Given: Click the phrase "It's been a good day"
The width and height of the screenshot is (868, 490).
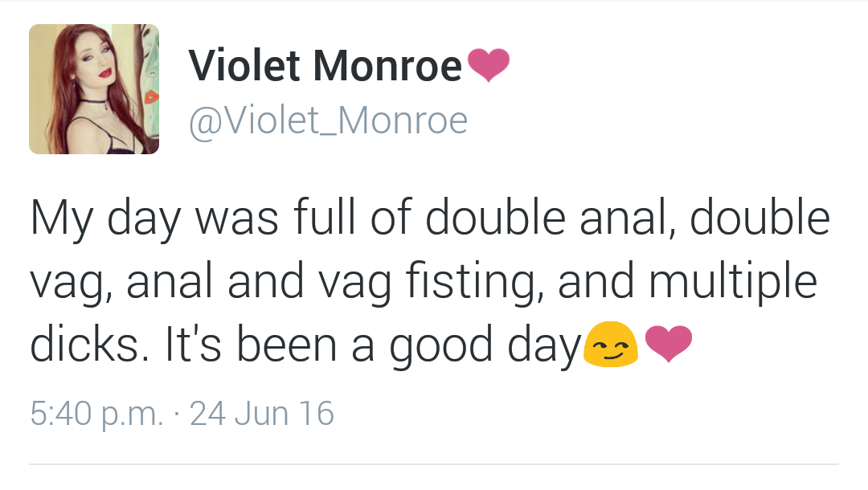Looking at the screenshot, I should point(373,345).
